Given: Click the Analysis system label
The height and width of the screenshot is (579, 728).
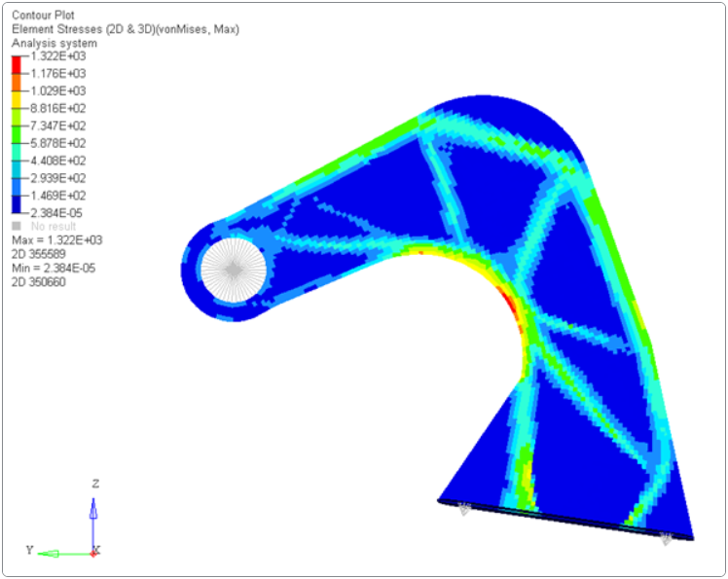Looking at the screenshot, I should [x=54, y=44].
